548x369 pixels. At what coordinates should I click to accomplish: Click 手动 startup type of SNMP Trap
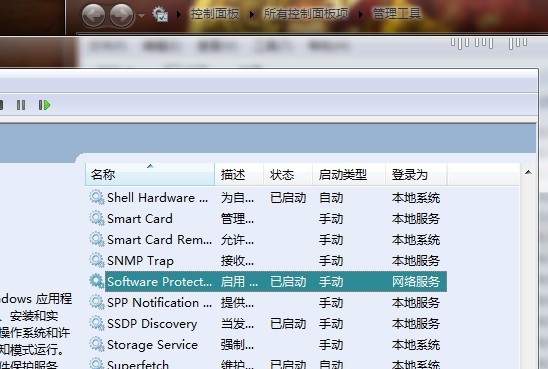point(331,261)
